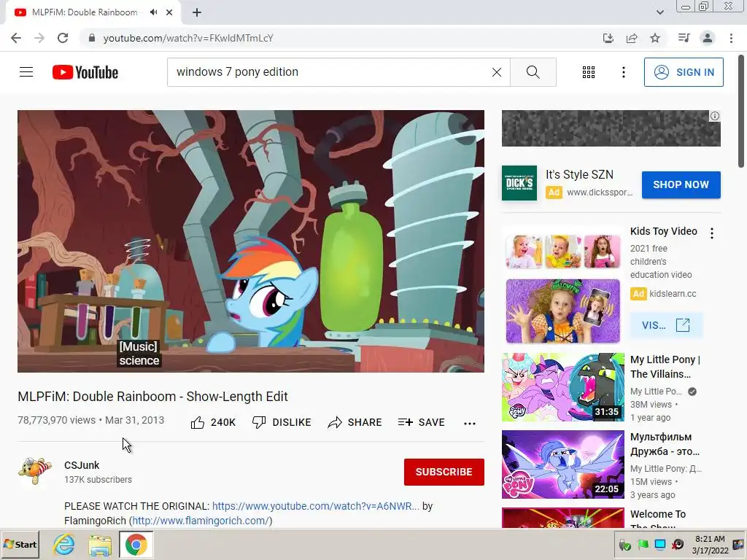Click the Welcome To The Show title

[658, 520]
